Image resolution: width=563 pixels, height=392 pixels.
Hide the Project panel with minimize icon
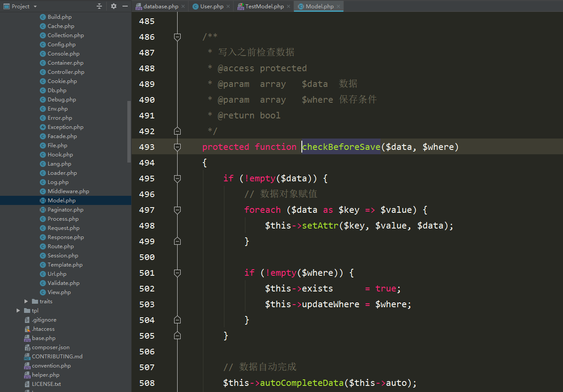[125, 6]
